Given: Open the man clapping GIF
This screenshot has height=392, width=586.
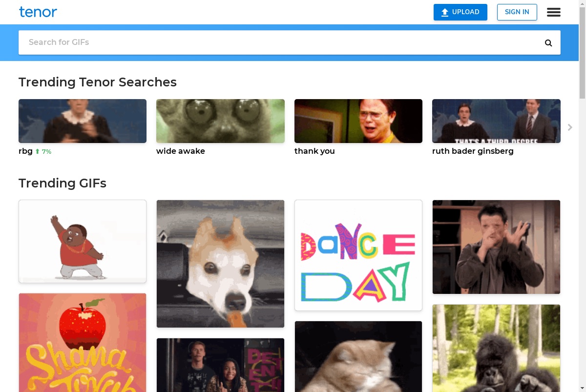Looking at the screenshot, I should click(x=496, y=247).
